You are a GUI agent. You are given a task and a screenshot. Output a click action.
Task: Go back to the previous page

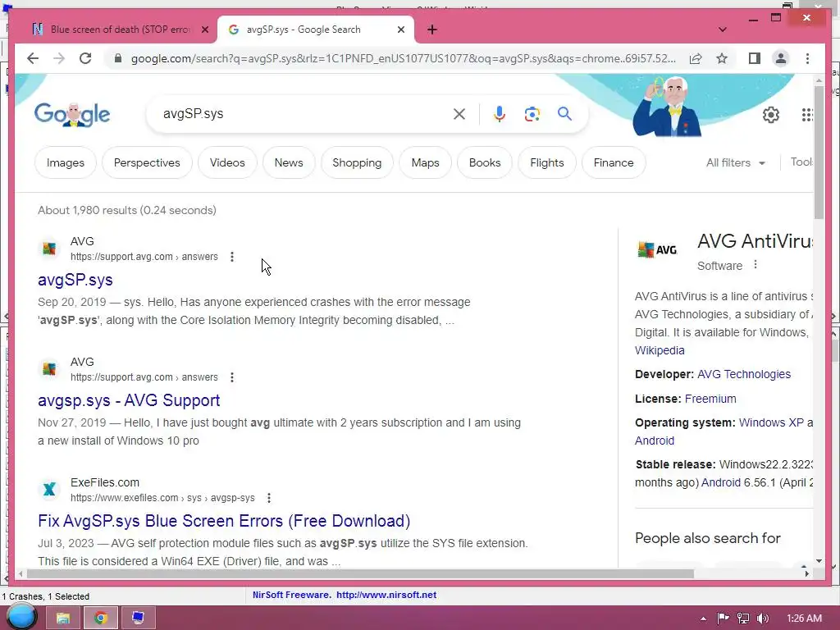33,58
